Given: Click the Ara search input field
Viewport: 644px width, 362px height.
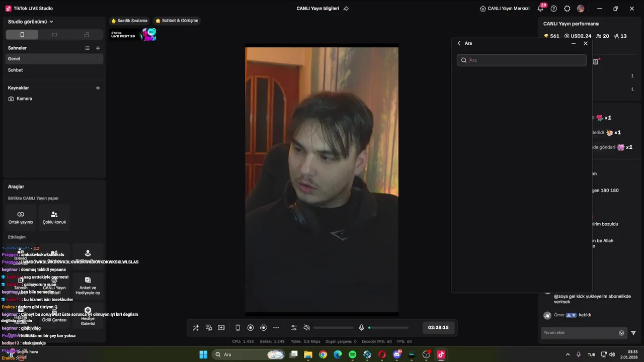Looking at the screenshot, I should click(x=522, y=60).
